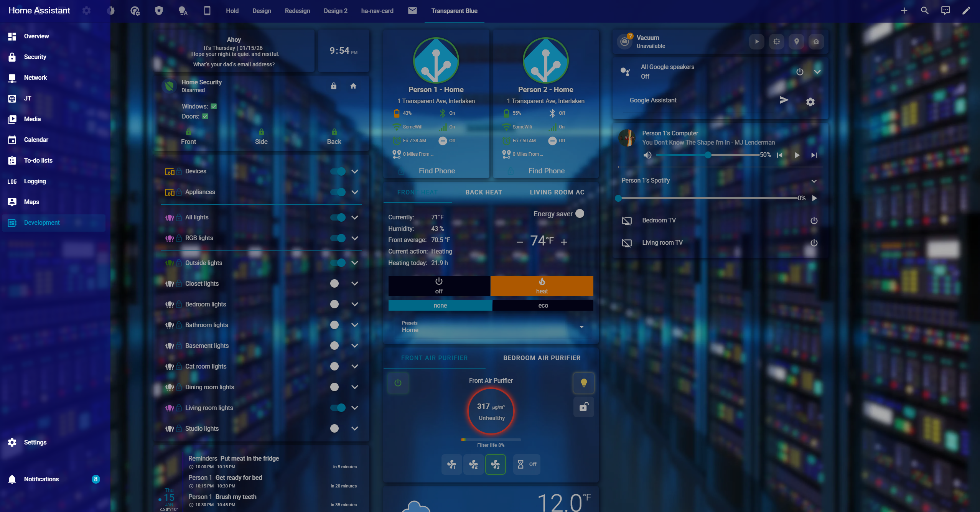Power on the Bedroom TV
Viewport: 980px width, 512px height.
pyautogui.click(x=814, y=221)
